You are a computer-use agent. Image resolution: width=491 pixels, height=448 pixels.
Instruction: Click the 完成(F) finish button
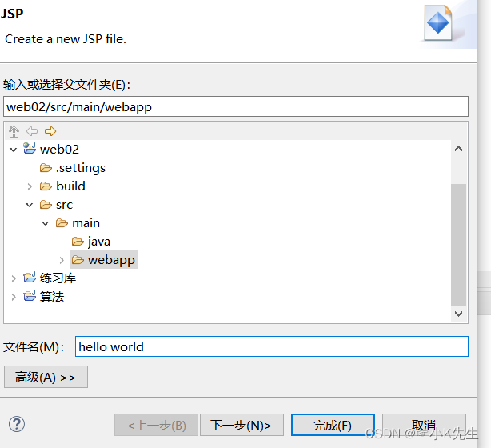pos(333,425)
